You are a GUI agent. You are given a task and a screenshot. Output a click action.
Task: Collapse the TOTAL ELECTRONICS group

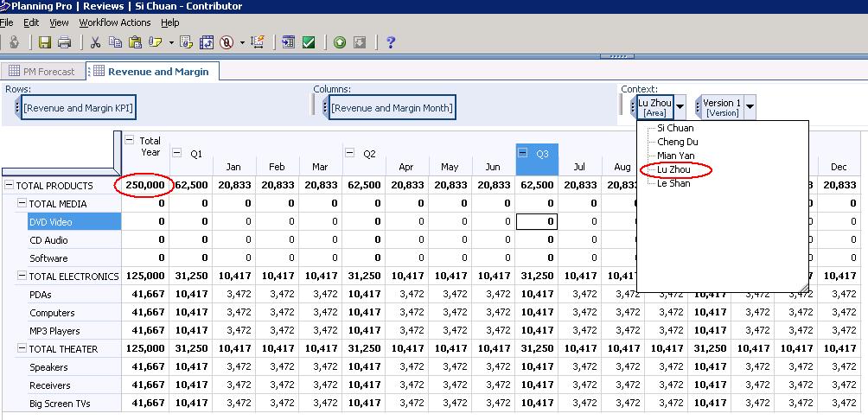22,277
